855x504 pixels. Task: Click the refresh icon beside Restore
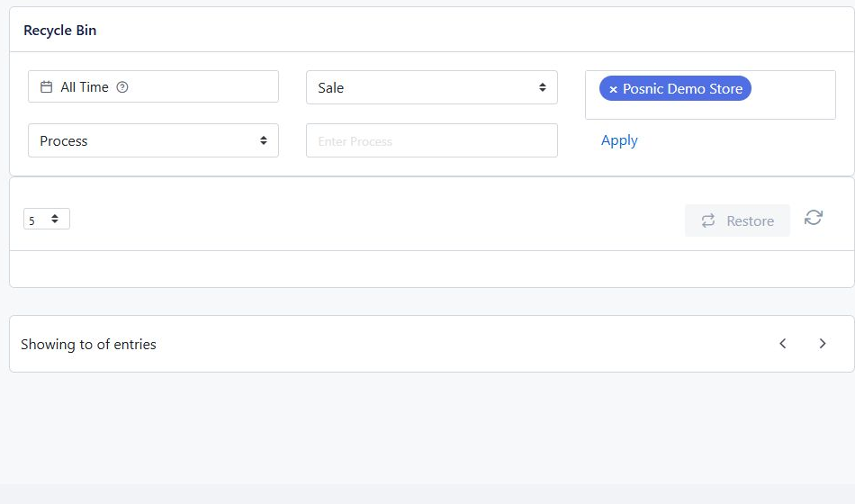[x=813, y=218]
